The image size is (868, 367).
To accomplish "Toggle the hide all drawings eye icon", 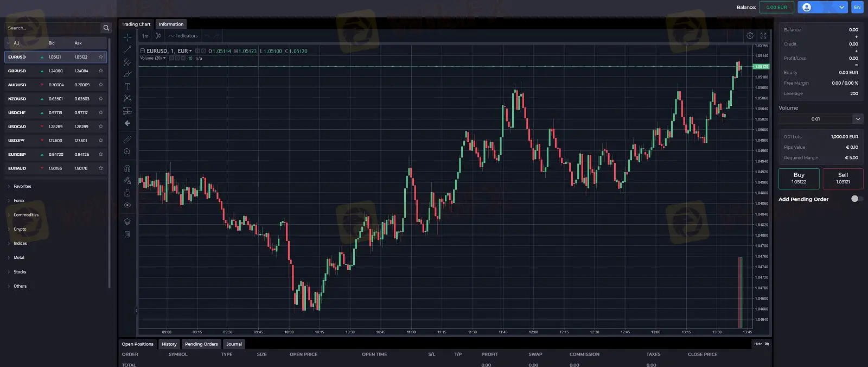I will pyautogui.click(x=127, y=205).
